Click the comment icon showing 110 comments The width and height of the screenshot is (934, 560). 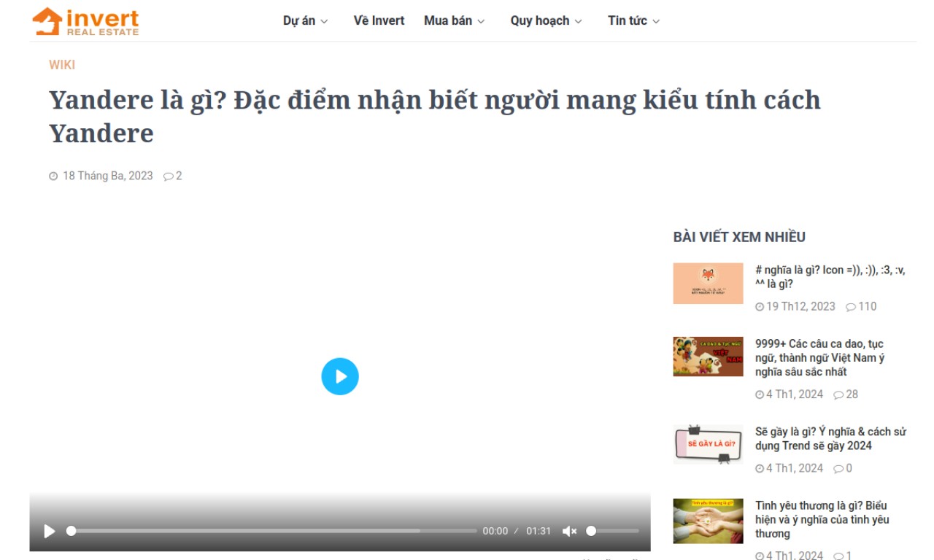851,307
